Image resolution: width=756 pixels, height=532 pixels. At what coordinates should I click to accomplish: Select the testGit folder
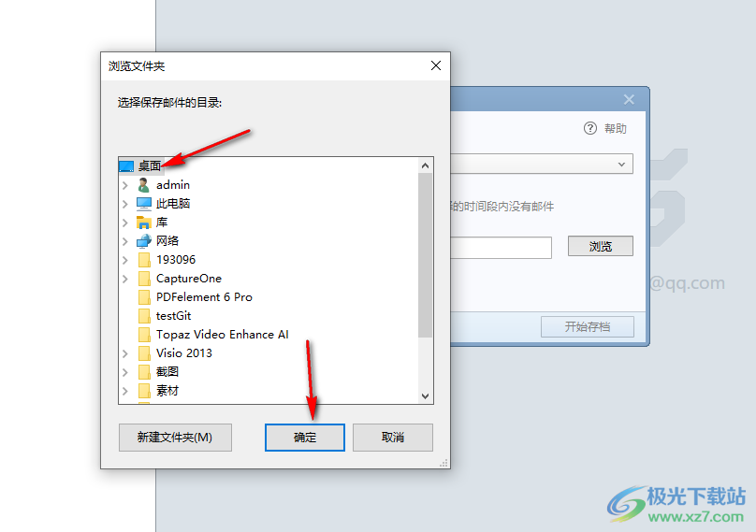[x=174, y=316]
